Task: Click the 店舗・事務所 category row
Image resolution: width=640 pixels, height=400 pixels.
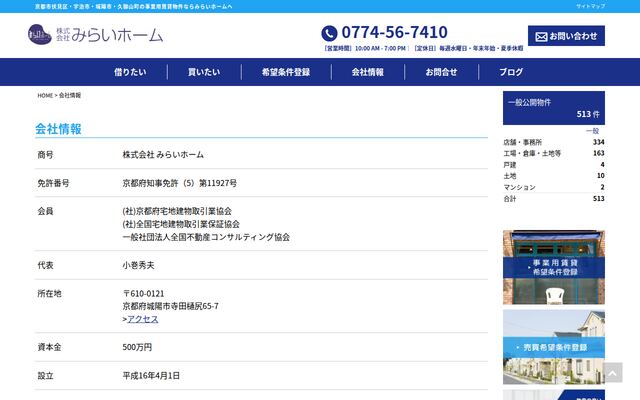Action: tap(553, 142)
